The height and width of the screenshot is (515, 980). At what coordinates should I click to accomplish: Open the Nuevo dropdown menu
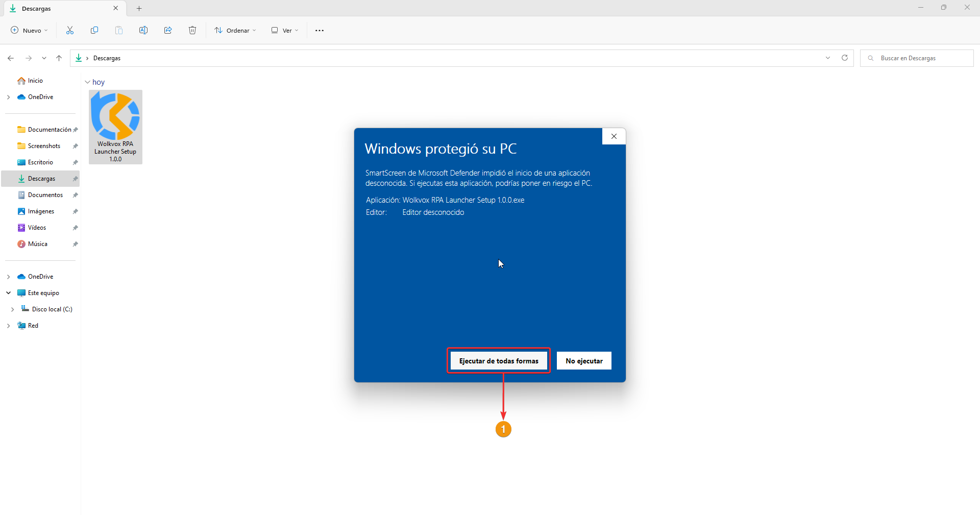(x=30, y=30)
